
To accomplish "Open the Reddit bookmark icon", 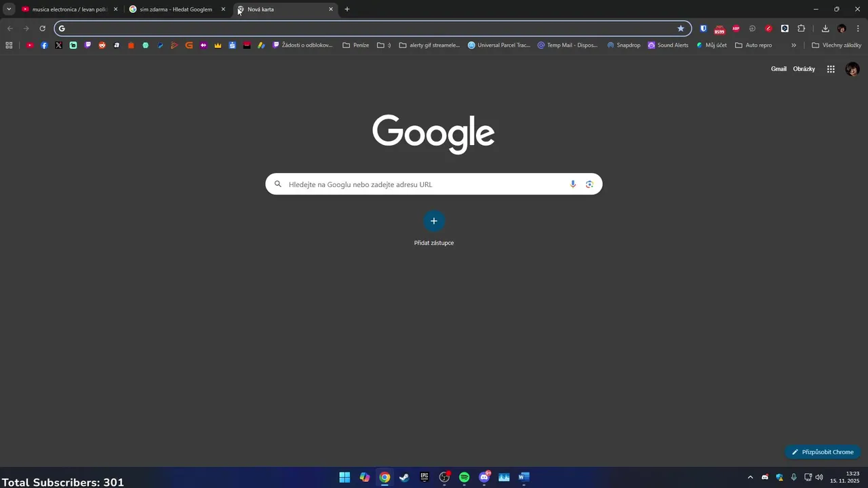I will pyautogui.click(x=102, y=45).
